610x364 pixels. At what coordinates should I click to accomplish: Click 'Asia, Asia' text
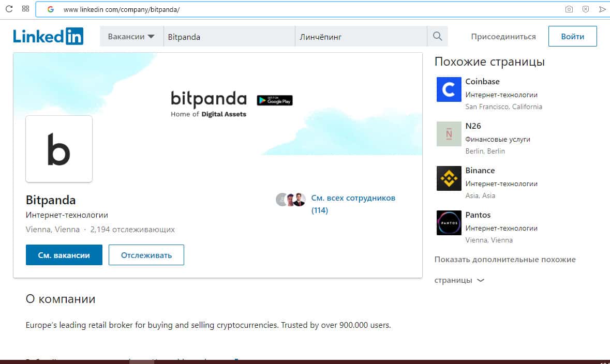[480, 195]
